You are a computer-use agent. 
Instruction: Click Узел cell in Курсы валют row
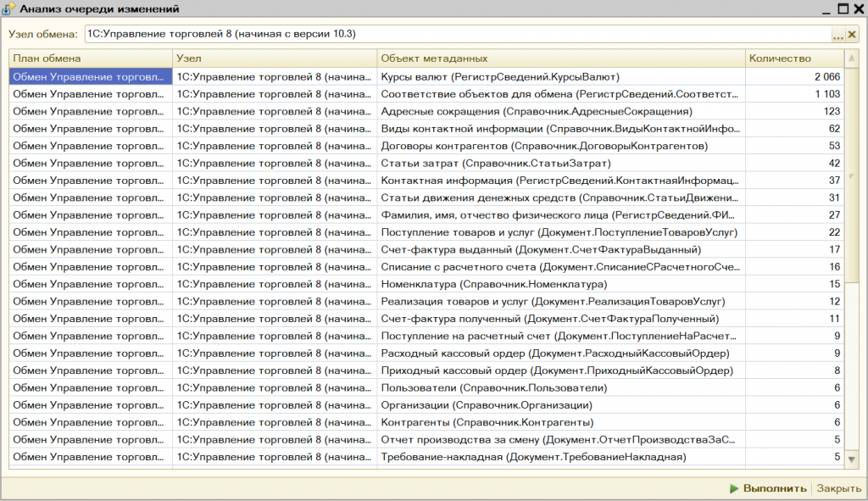[275, 77]
